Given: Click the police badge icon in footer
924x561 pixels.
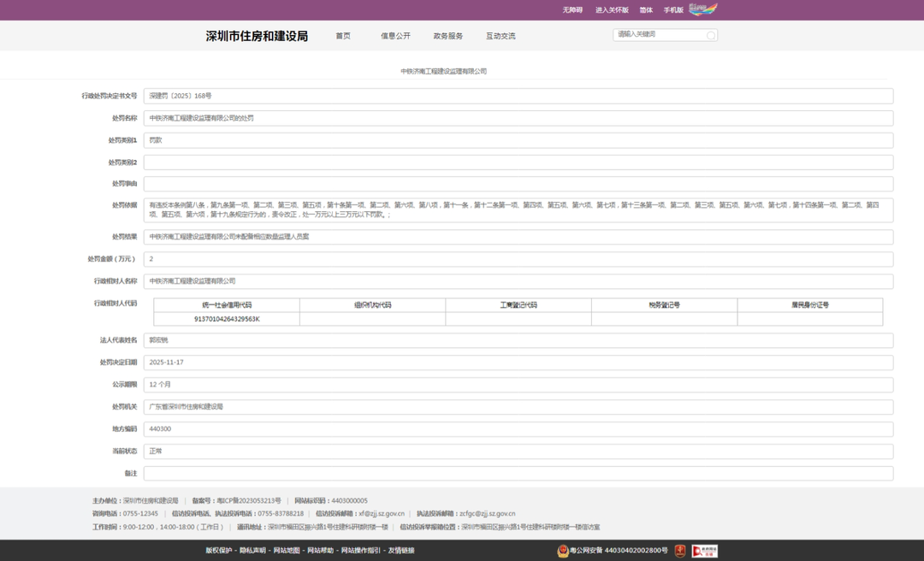Looking at the screenshot, I should [563, 551].
